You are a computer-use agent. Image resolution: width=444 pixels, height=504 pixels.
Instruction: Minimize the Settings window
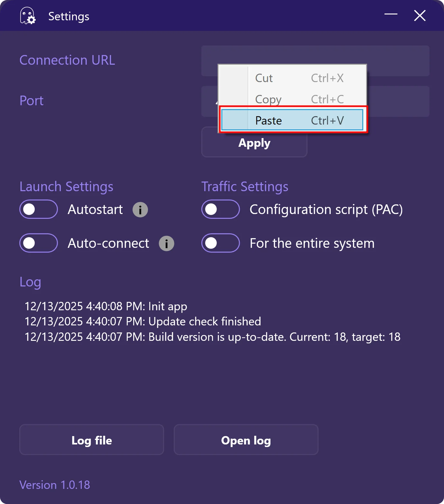(x=391, y=15)
